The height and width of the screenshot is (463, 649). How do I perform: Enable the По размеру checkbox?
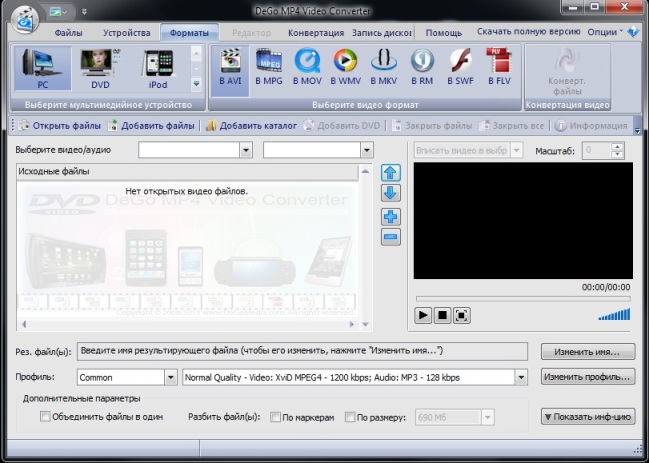350,417
